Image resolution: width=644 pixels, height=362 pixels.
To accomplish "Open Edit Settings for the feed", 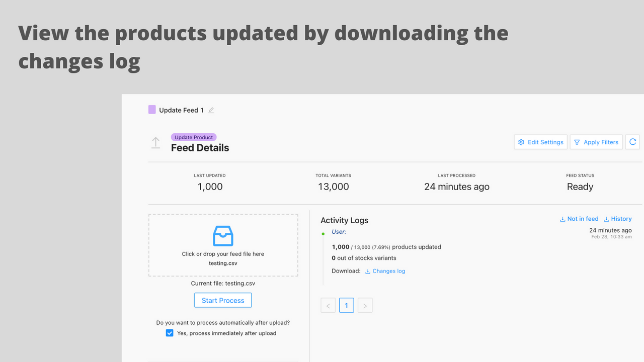I will [x=541, y=142].
